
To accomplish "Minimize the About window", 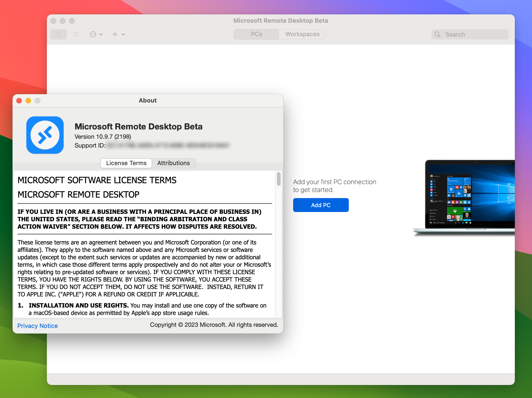I will [x=28, y=100].
